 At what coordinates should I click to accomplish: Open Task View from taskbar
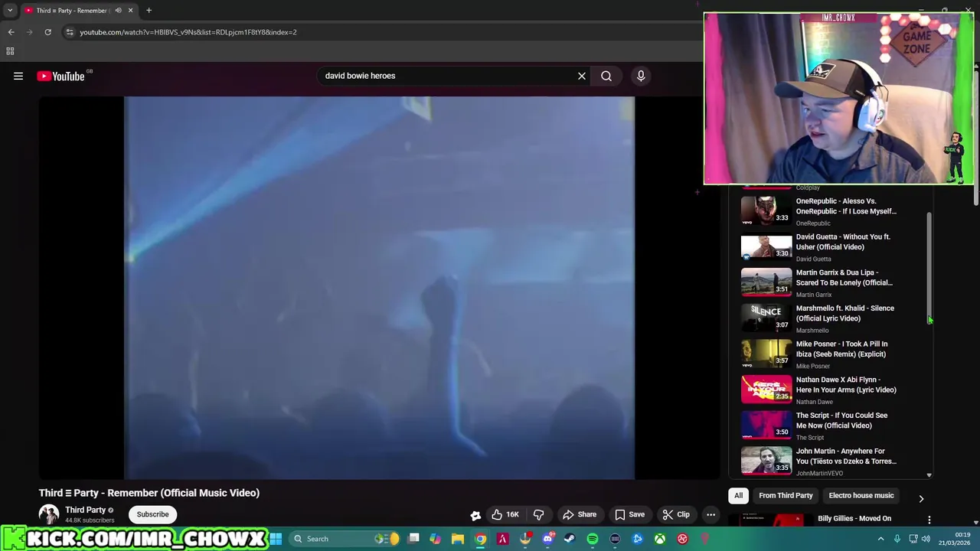414,539
